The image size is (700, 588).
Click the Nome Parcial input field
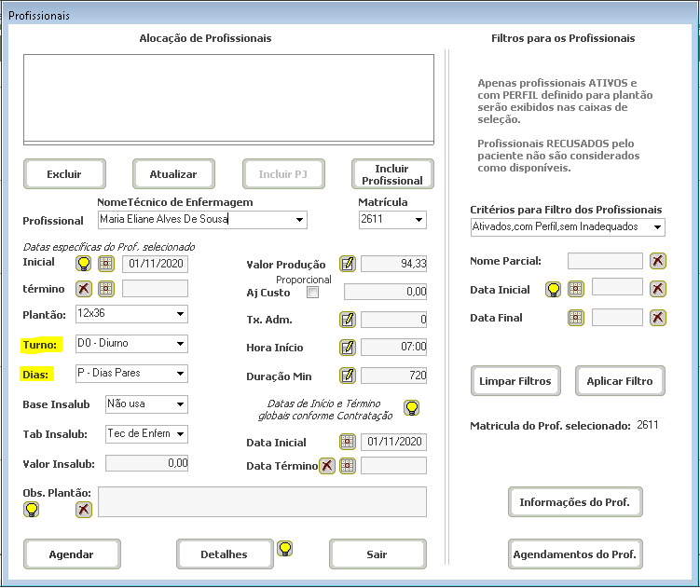(605, 261)
